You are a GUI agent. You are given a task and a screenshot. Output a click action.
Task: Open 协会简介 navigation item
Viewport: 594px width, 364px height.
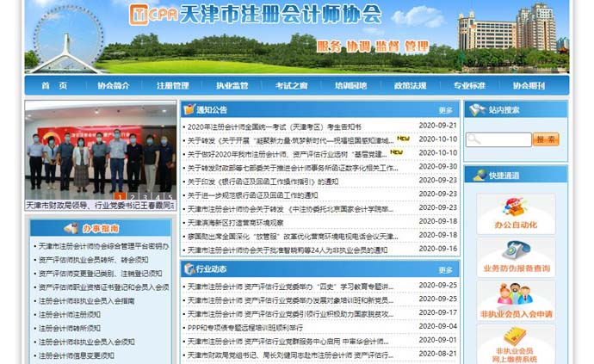114,85
